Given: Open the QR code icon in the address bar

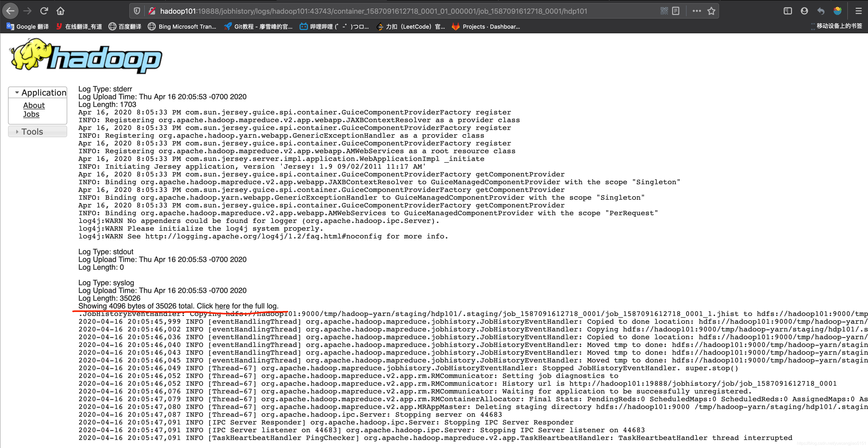Looking at the screenshot, I should (664, 11).
